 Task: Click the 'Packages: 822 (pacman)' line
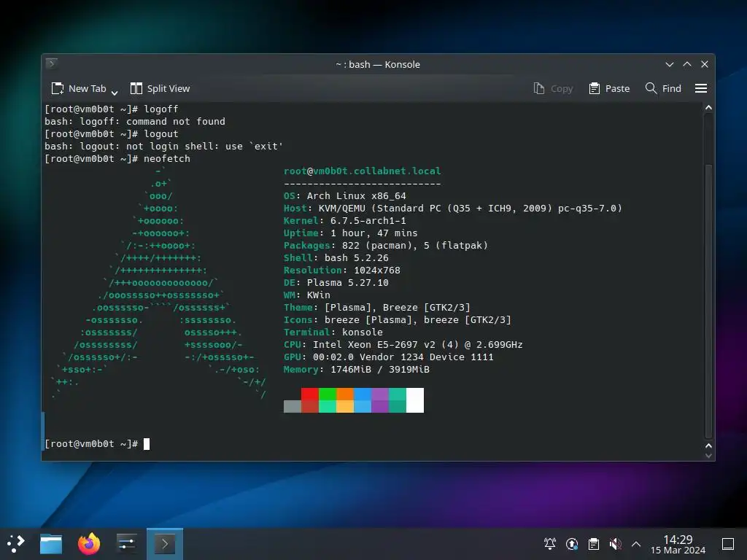click(386, 245)
